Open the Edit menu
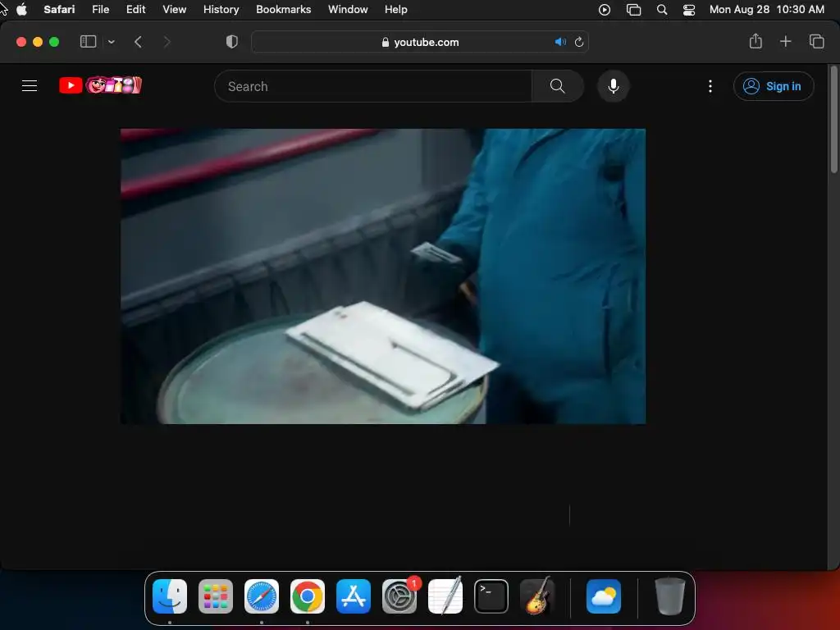Screen dimensions: 840x630 (135, 10)
